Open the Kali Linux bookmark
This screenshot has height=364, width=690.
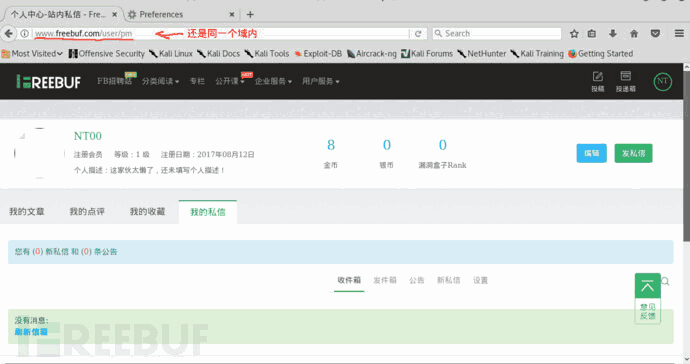point(171,54)
